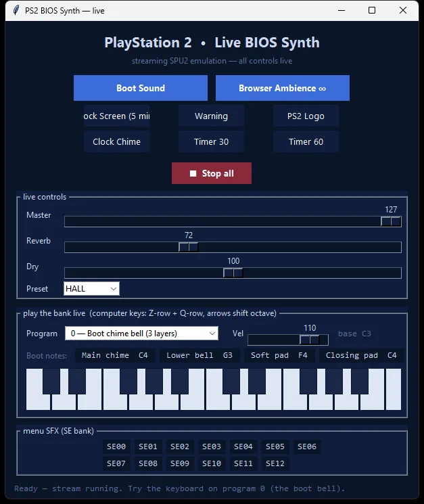
Task: Click the Closing pad C4 boot note
Action: click(x=361, y=355)
